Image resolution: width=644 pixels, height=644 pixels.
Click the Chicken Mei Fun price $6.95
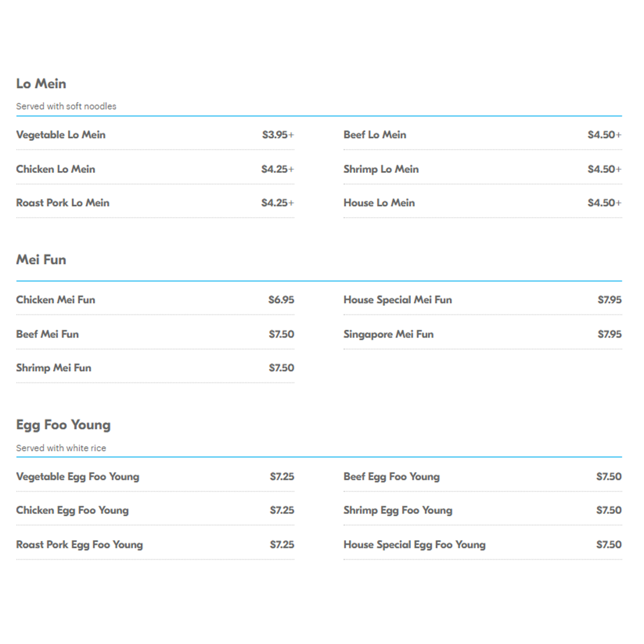click(281, 300)
